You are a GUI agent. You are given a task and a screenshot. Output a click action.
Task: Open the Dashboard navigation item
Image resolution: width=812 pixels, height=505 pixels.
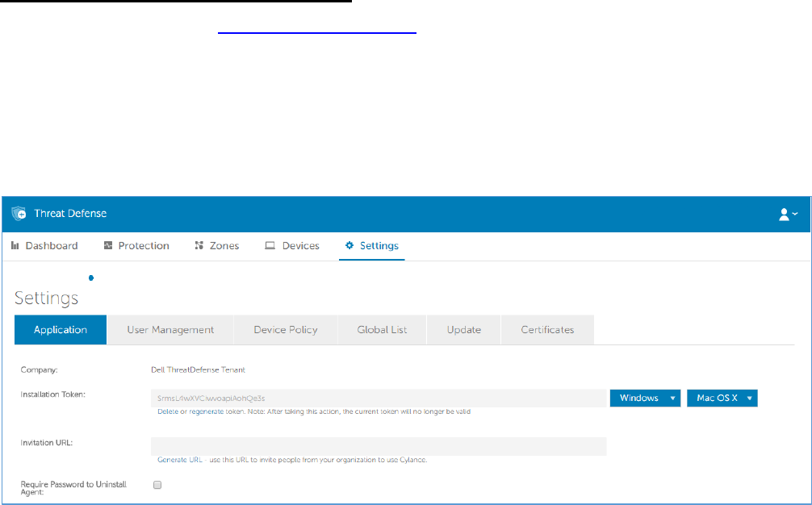pyautogui.click(x=44, y=246)
